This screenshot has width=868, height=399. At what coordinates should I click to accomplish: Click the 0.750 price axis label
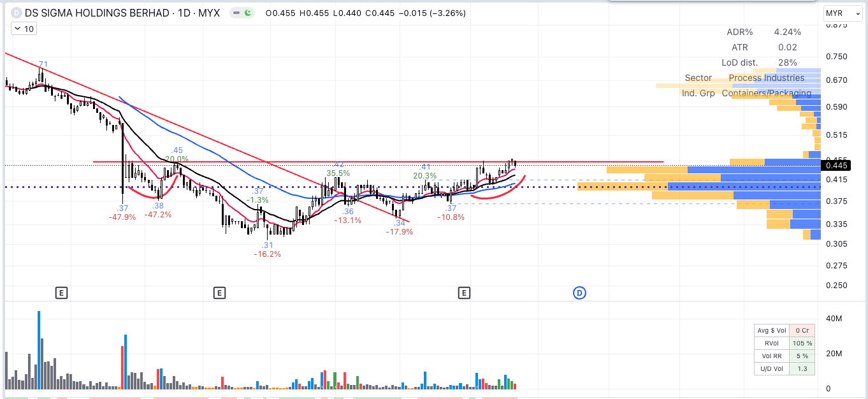(x=837, y=57)
